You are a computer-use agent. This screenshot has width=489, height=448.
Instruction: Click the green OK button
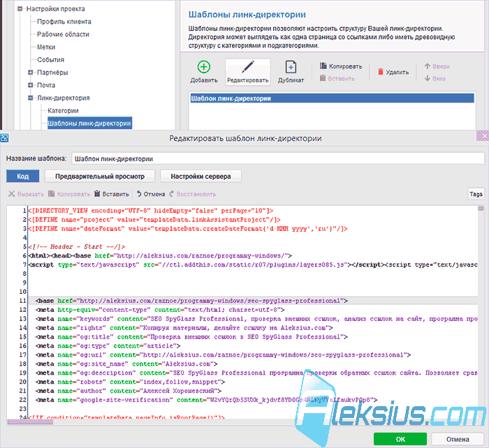[x=400, y=439]
